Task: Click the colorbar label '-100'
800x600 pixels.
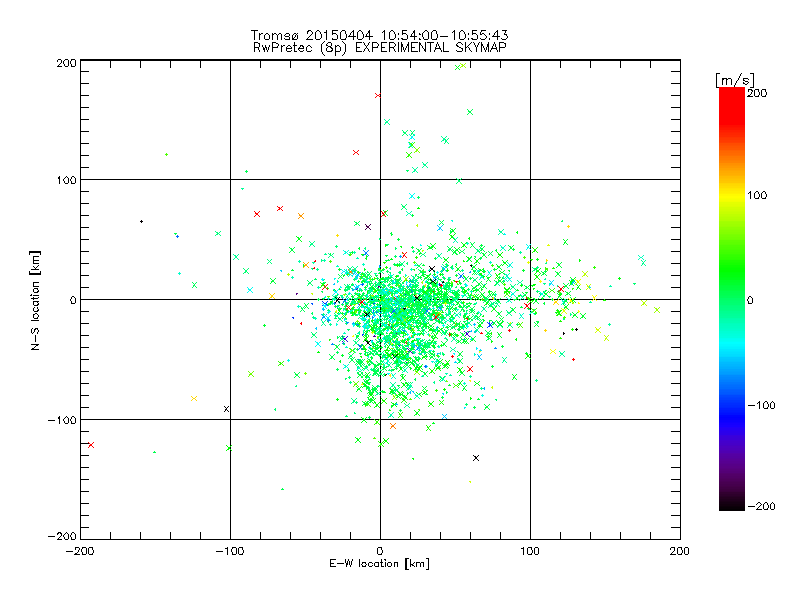Action: click(x=761, y=406)
